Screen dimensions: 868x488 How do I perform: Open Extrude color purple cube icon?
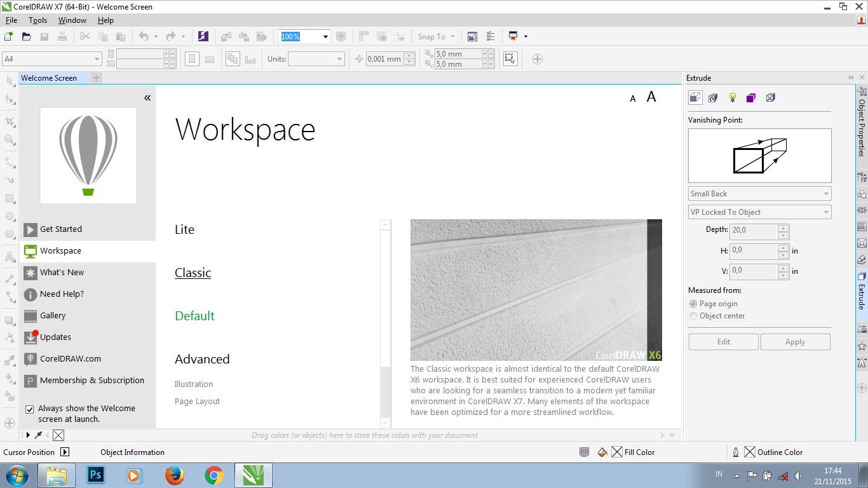click(751, 98)
